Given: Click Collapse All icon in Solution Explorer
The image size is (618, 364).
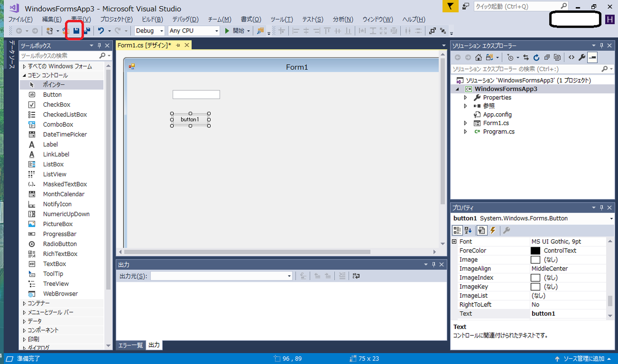Looking at the screenshot, I should [547, 57].
